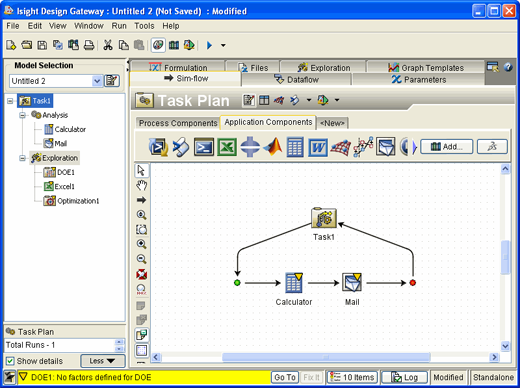Uncheck the Show details checkbox

pos(10,361)
